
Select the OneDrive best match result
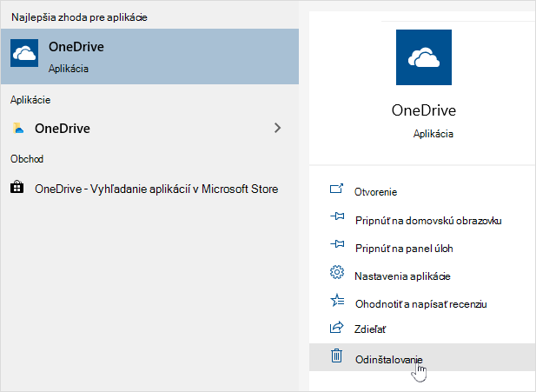(149, 56)
